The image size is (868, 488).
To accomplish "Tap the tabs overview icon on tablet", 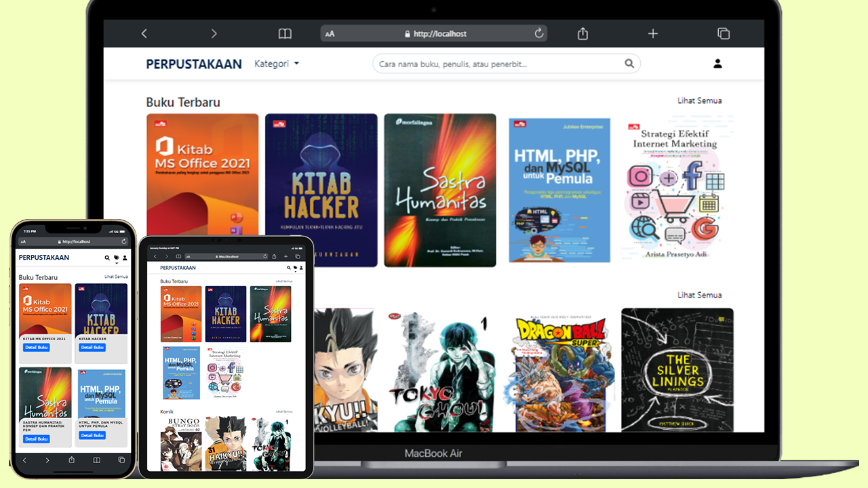I will (x=298, y=256).
